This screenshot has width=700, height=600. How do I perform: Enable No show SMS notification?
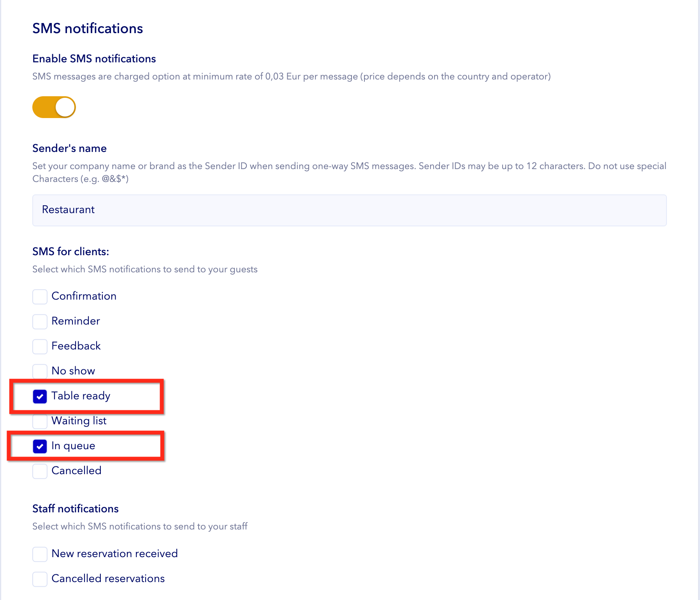(x=40, y=371)
